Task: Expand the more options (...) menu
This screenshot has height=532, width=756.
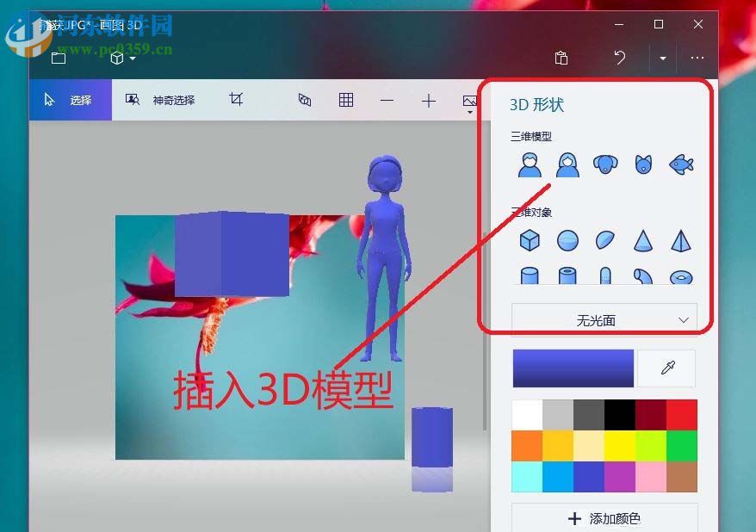Action: pos(697,58)
